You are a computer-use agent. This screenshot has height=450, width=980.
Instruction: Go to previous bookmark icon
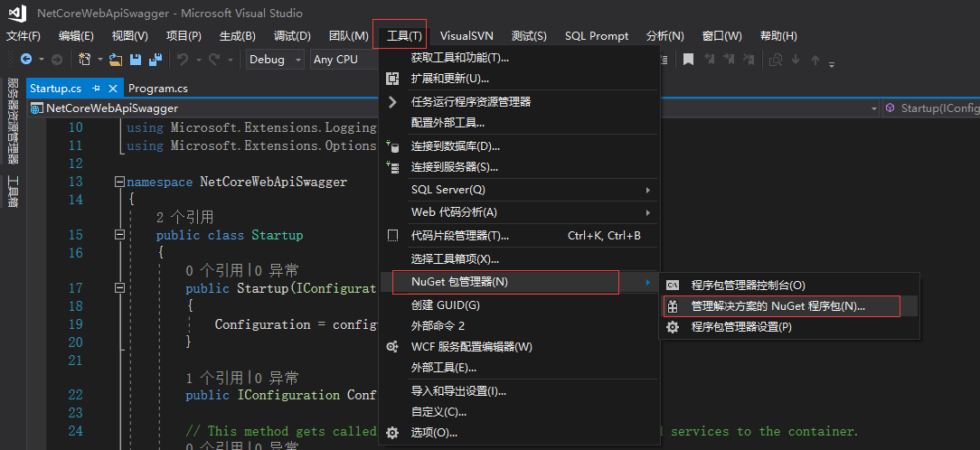click(710, 60)
